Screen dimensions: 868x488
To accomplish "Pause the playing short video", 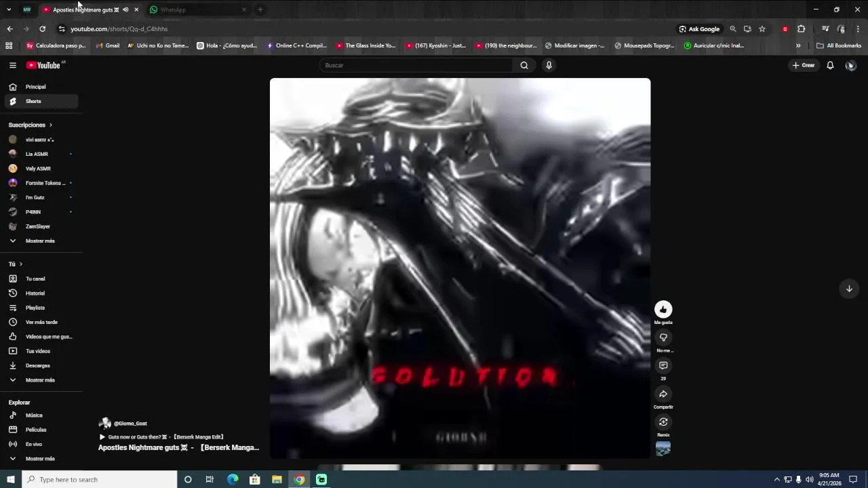I will pyautogui.click(x=460, y=268).
